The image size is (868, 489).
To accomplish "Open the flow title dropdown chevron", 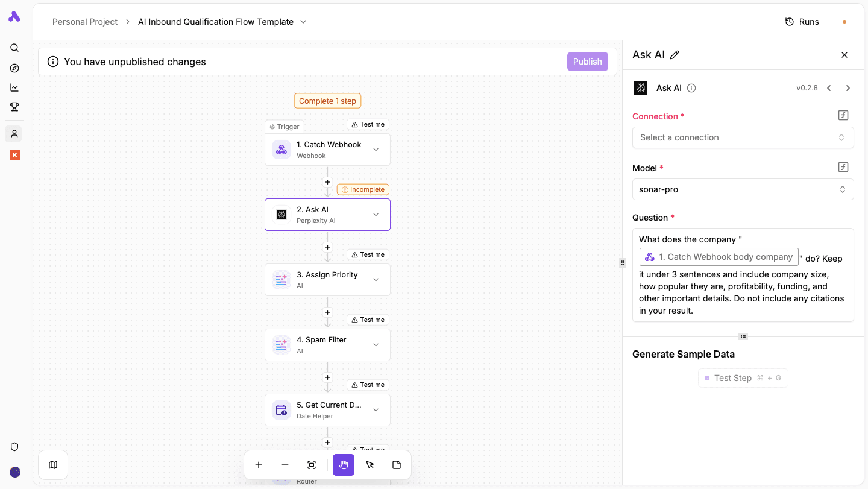I will click(x=303, y=22).
